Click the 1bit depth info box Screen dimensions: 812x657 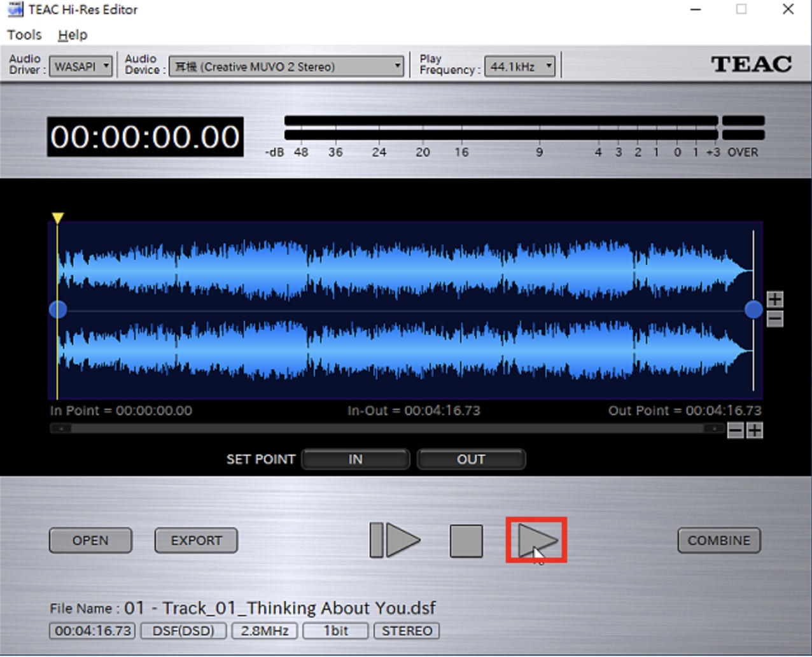point(335,631)
